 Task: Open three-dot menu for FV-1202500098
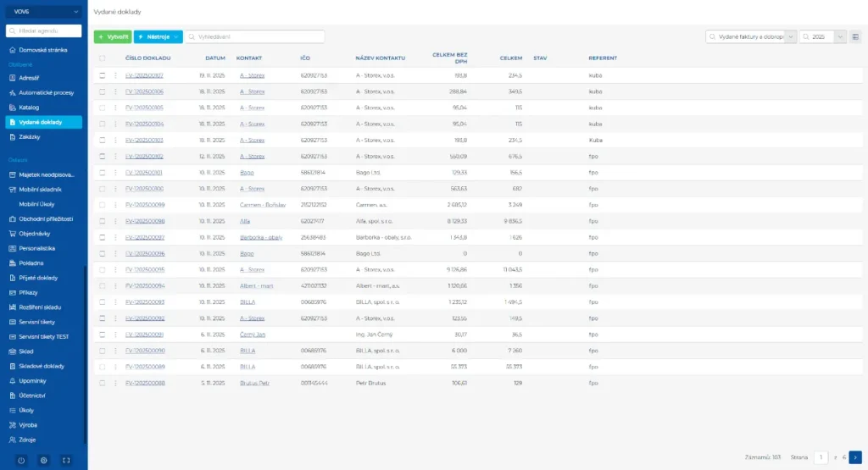click(116, 220)
